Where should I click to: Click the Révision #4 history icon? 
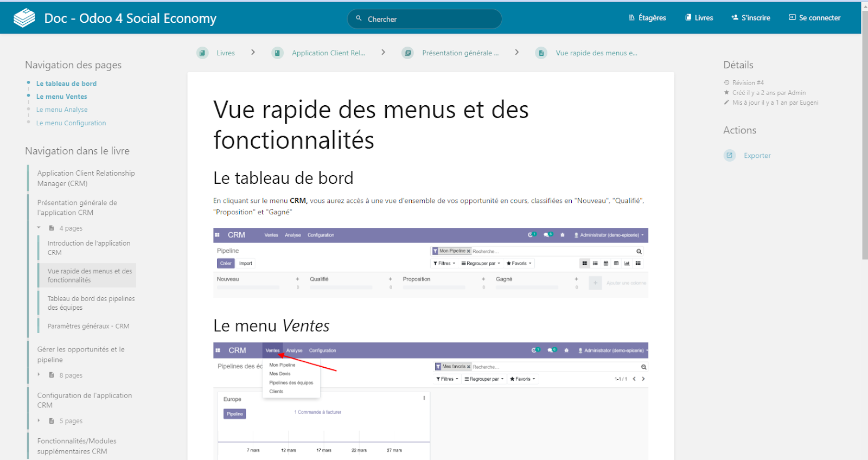coord(726,83)
